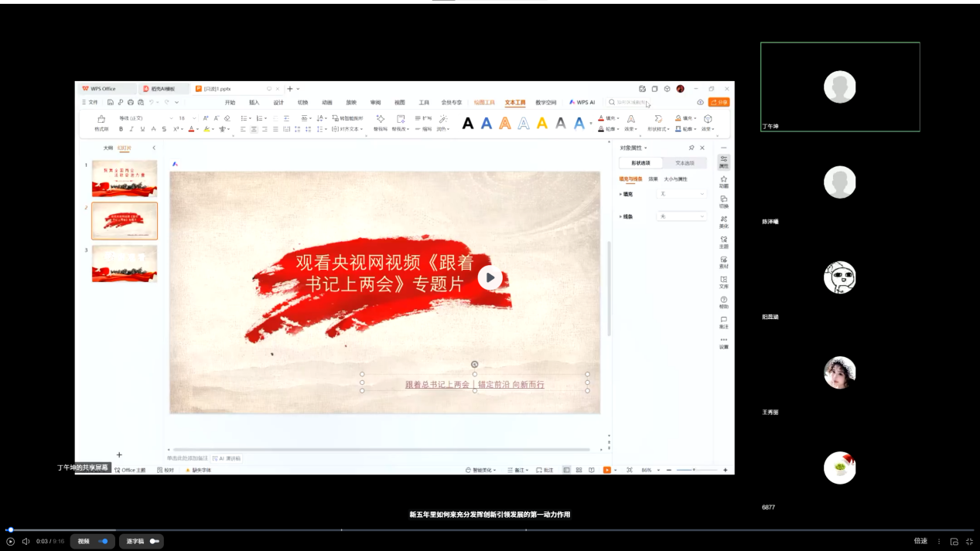Expand the 填充 fill dropdown
Image resolution: width=980 pixels, height=551 pixels.
point(681,194)
